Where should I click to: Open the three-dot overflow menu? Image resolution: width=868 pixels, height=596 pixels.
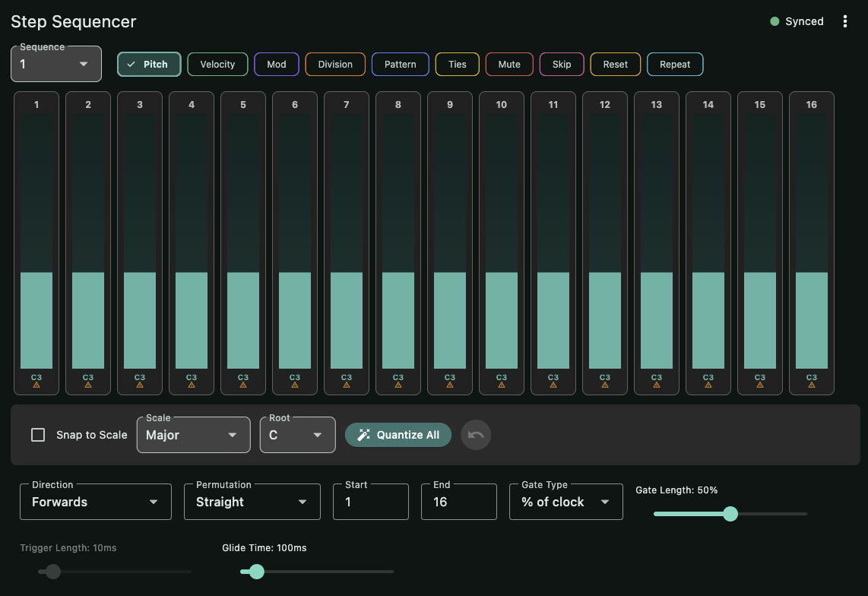[x=845, y=21]
